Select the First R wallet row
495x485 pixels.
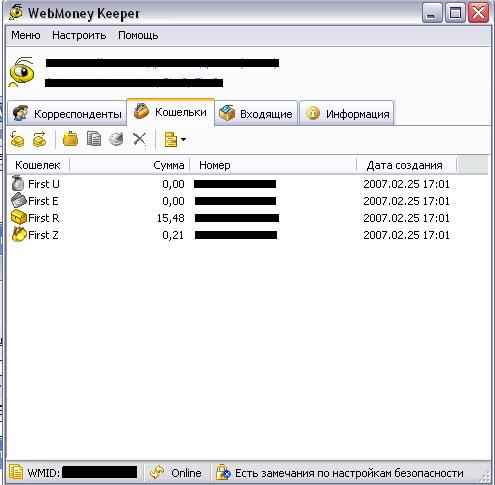[247, 218]
